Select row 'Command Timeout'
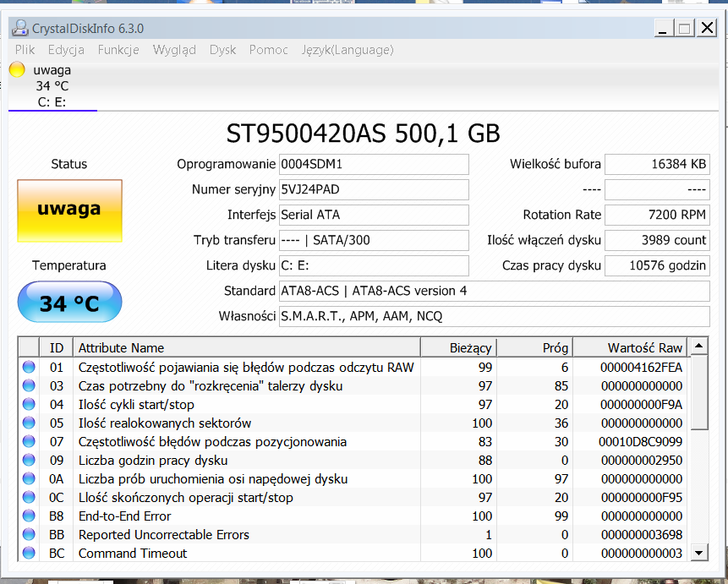Image resolution: width=728 pixels, height=584 pixels. [354, 553]
